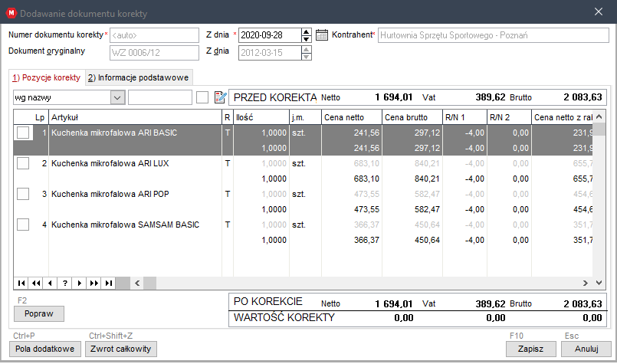Image resolution: width=617 pixels, height=364 pixels.
Task: Click down spinner of original document date
Action: pyautogui.click(x=306, y=56)
